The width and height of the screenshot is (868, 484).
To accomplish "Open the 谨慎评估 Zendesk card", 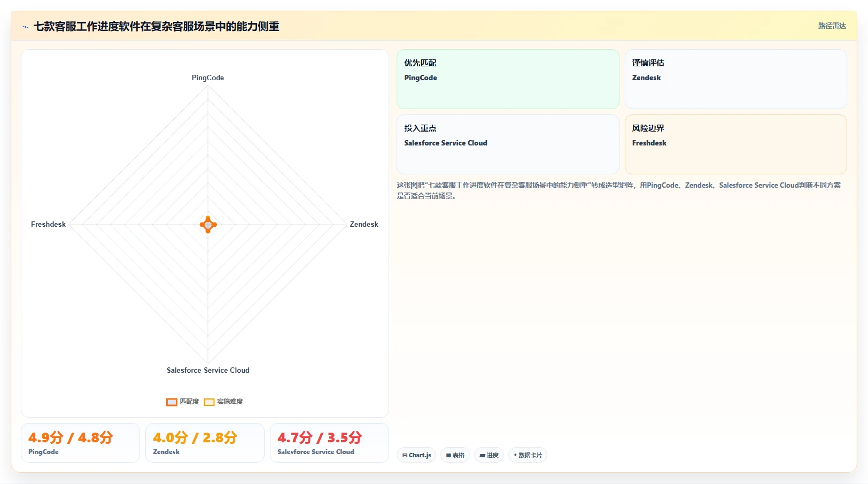I will [x=735, y=79].
